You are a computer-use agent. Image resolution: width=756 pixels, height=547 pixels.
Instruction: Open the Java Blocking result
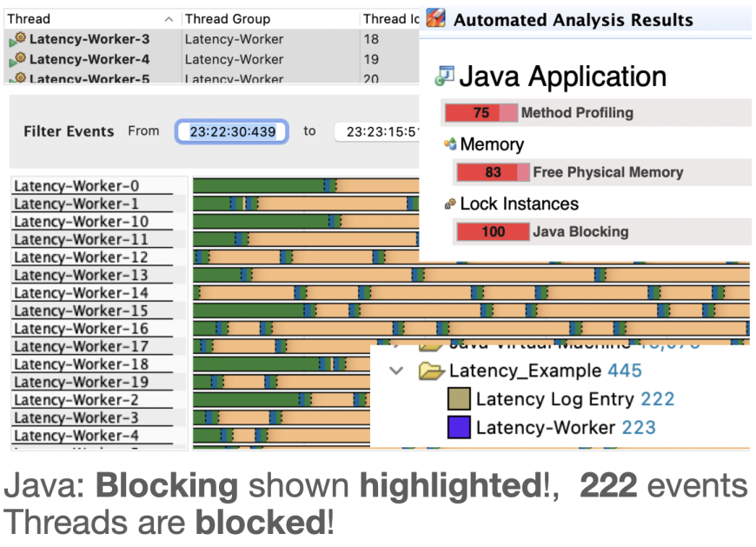point(580,231)
